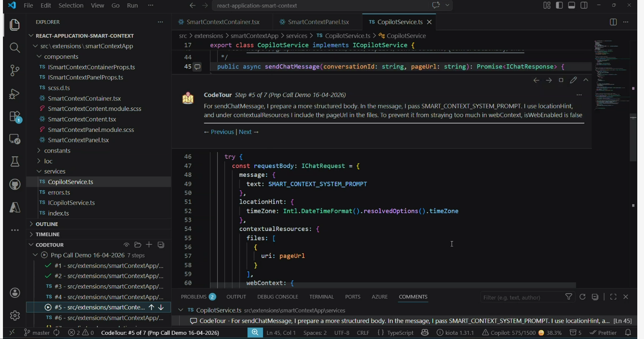Open the Search view in activity bar
The height and width of the screenshot is (339, 644).
click(15, 47)
